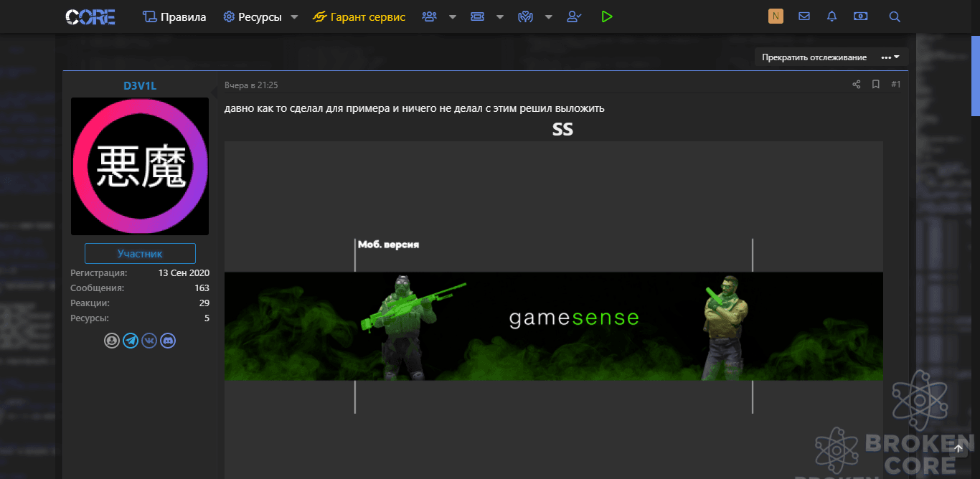
Task: Open the Telegram contact icon
Action: [x=131, y=341]
